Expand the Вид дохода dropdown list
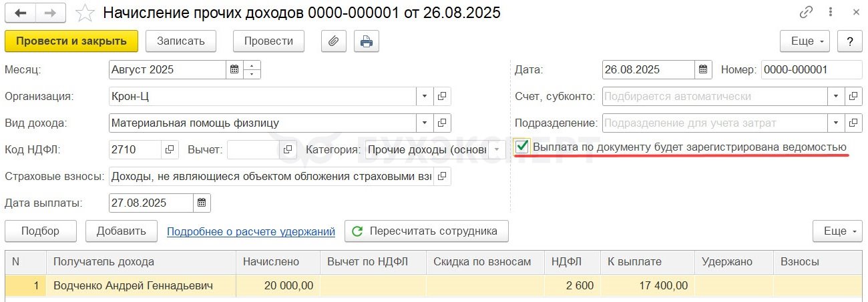 (425, 123)
